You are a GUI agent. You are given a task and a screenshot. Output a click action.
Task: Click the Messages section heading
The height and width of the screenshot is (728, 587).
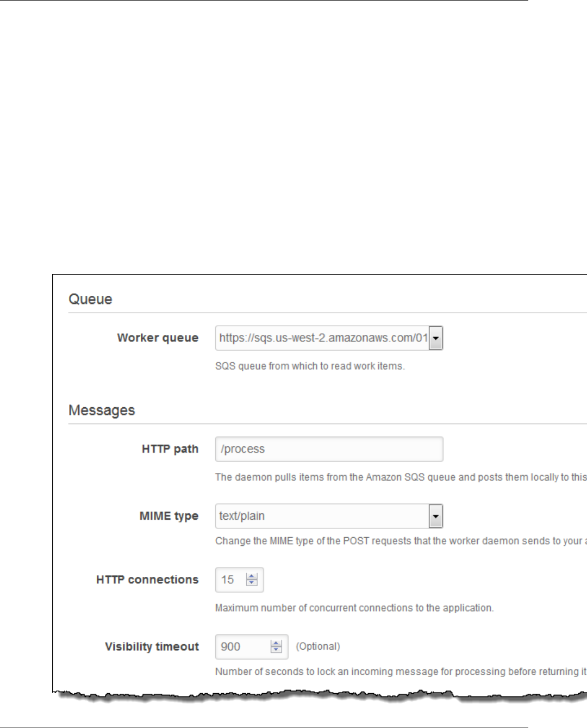pyautogui.click(x=102, y=410)
